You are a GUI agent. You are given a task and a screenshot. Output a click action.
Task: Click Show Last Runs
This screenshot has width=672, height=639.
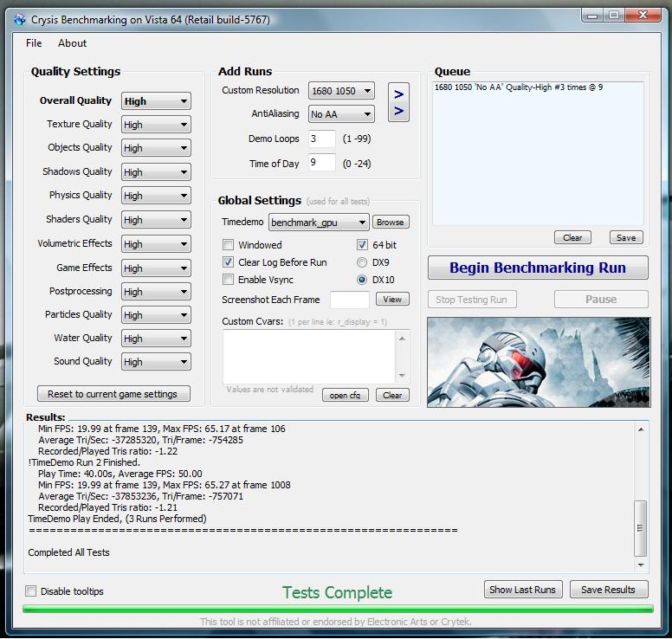523,590
